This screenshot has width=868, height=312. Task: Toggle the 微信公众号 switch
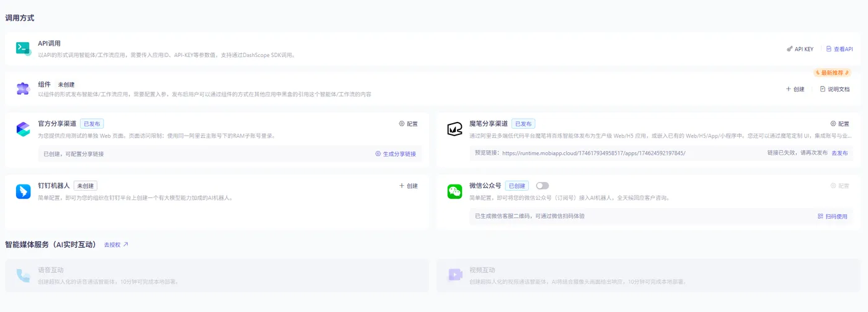(x=542, y=186)
